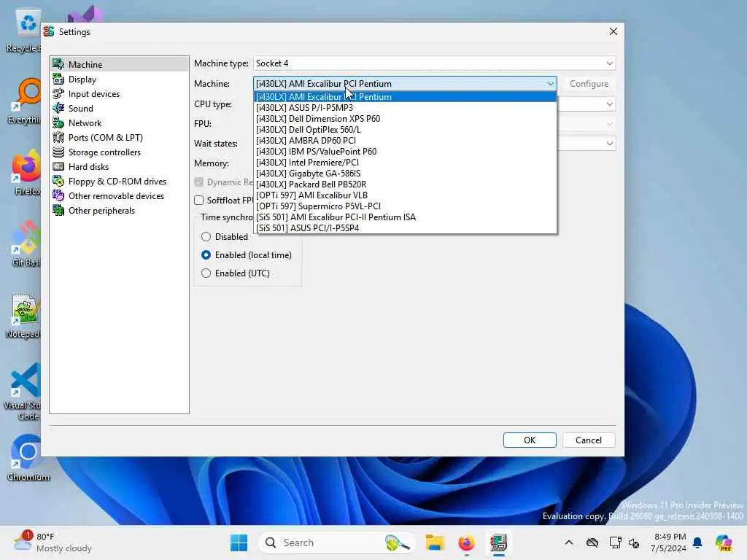747x560 pixels.
Task: Show hidden system tray icons
Action: 569,542
